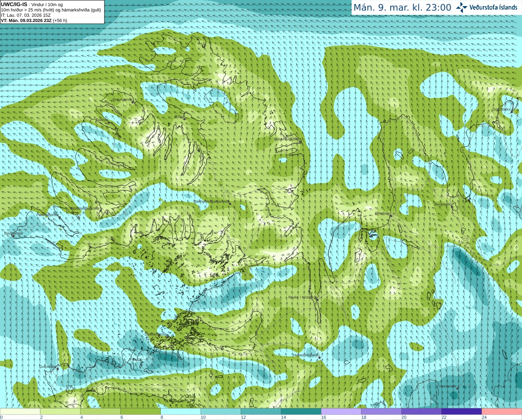Image resolution: width=522 pixels, height=420 pixels.
Task: Click the Mán. 9. mar. kl. 23:00 title
Action: pyautogui.click(x=402, y=7)
